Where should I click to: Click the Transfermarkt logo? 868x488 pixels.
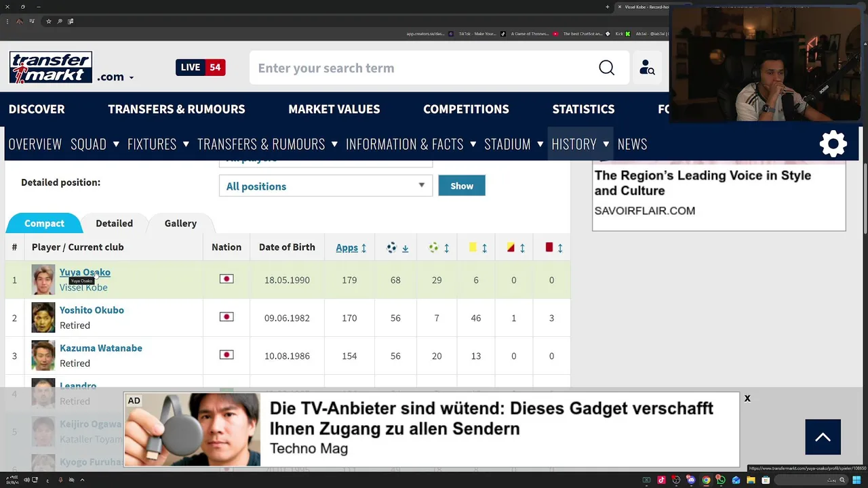pyautogui.click(x=51, y=67)
